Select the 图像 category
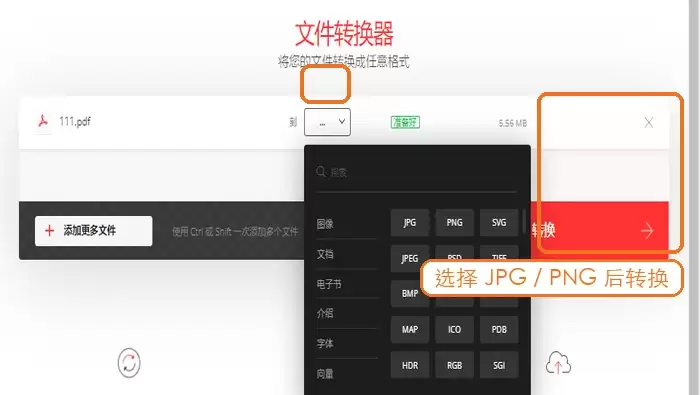 click(325, 224)
